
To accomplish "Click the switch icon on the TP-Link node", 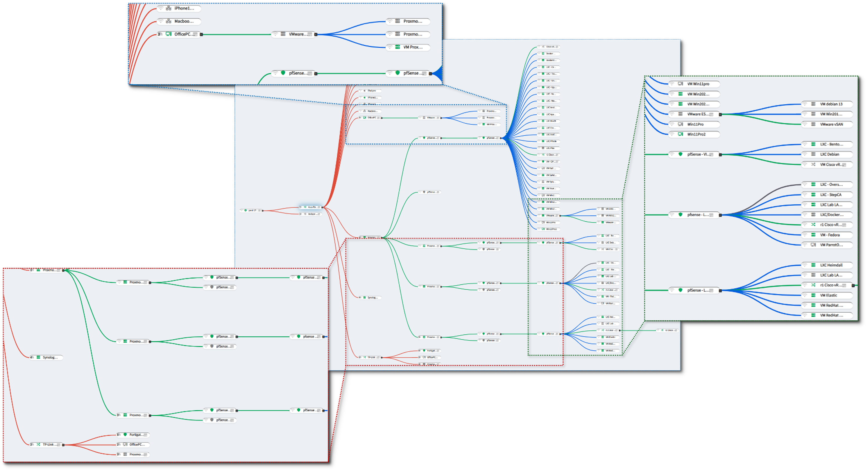I will (x=38, y=445).
